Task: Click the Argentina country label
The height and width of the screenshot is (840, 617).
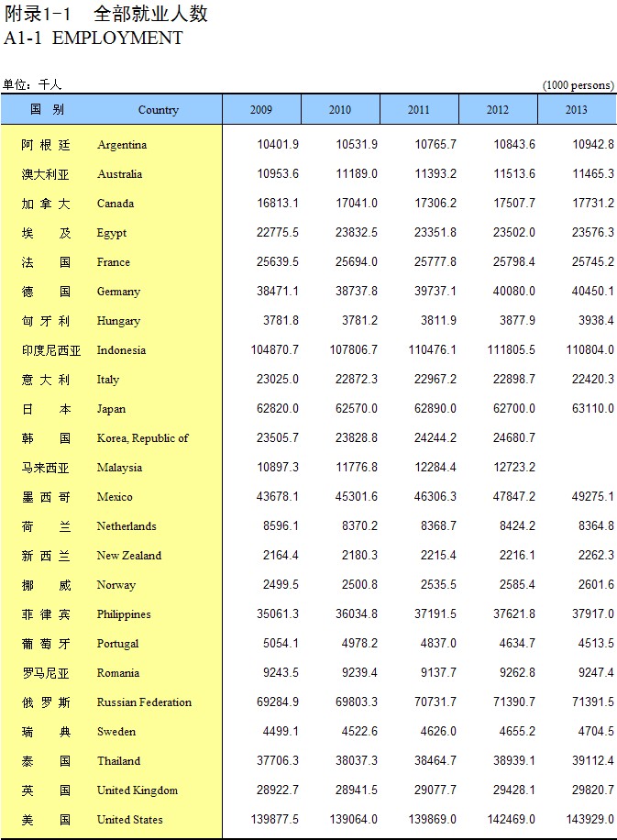Action: click(122, 145)
